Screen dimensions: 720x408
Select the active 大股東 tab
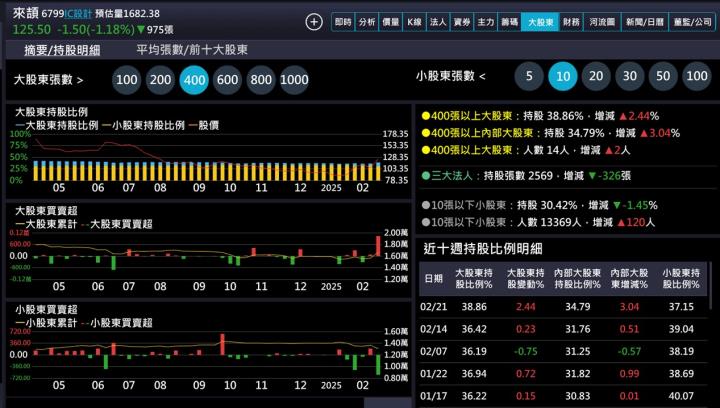click(x=540, y=22)
